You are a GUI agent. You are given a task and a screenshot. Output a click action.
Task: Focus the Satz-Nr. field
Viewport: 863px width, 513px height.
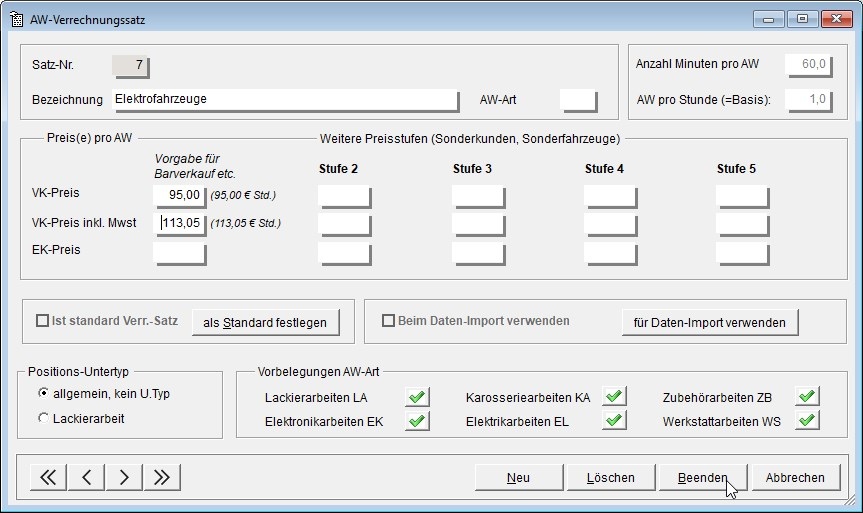click(x=130, y=66)
